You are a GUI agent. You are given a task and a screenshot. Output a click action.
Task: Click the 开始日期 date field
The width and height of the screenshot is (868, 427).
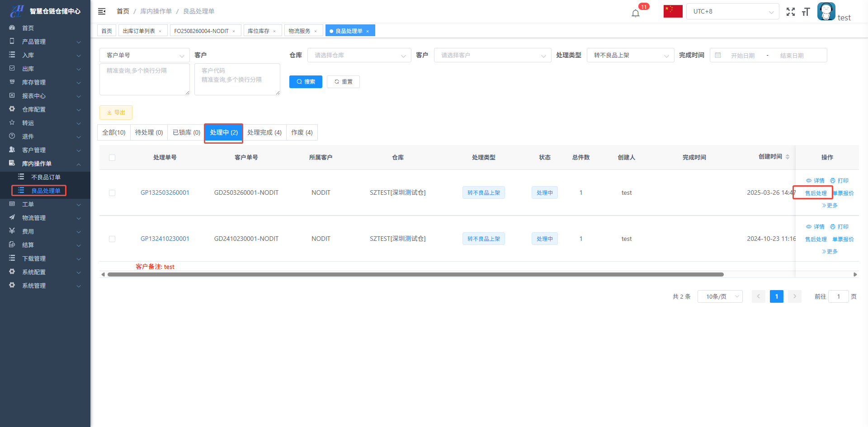coord(743,56)
